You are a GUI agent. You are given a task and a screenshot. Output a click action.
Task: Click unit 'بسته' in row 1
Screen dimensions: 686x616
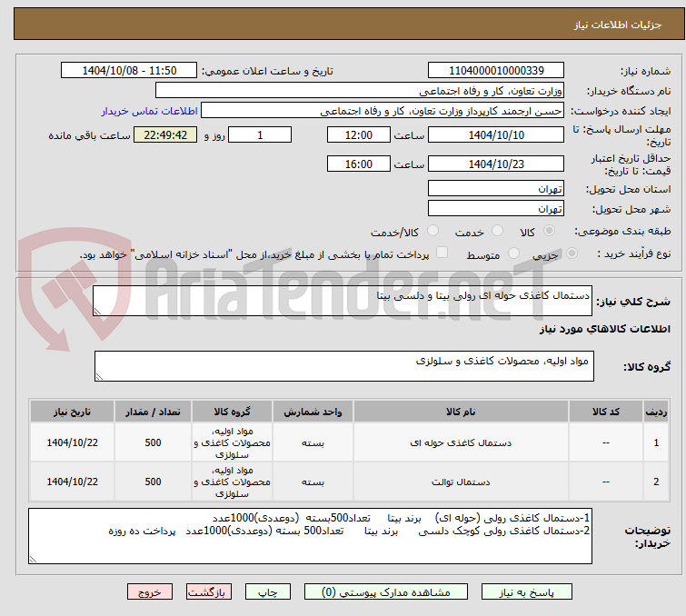[313, 442]
